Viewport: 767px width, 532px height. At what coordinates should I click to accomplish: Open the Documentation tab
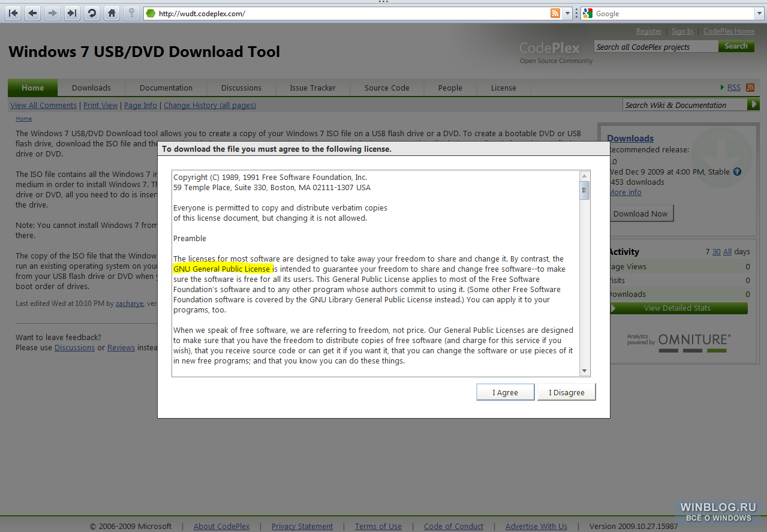click(166, 88)
